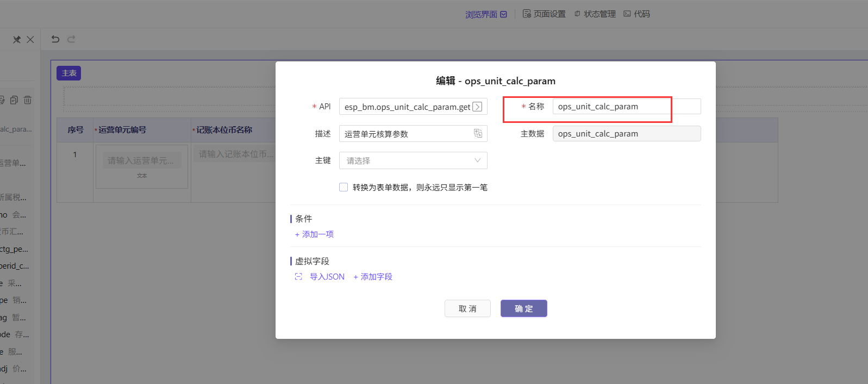Select left panel item ctg_pe...
The image size is (868, 384).
coord(14,249)
